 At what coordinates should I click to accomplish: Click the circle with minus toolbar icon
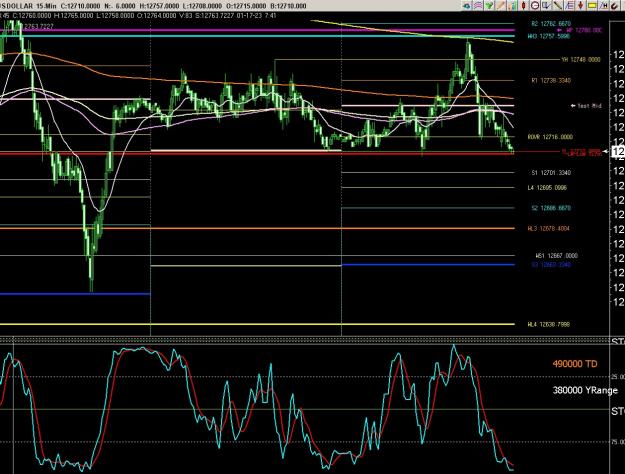[535, 6]
